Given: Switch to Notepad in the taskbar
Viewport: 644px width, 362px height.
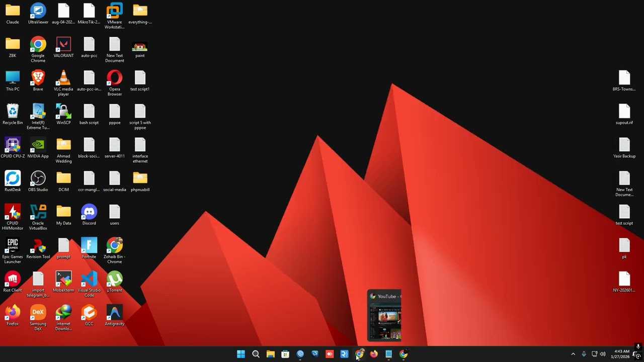Looking at the screenshot, I should coord(388,354).
